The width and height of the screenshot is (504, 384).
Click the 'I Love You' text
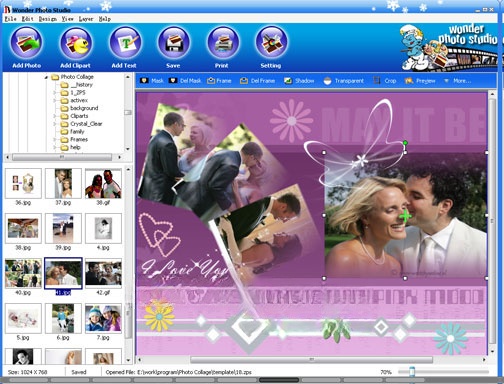tap(185, 268)
